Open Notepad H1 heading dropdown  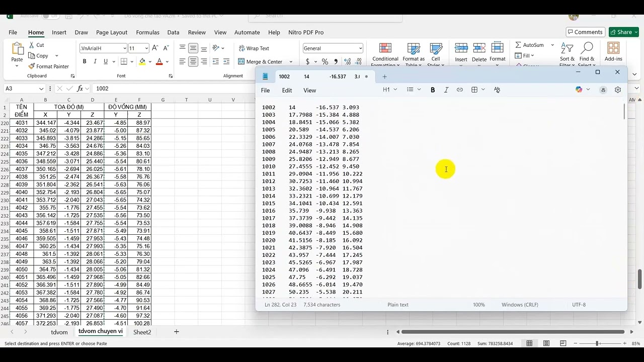(x=390, y=89)
